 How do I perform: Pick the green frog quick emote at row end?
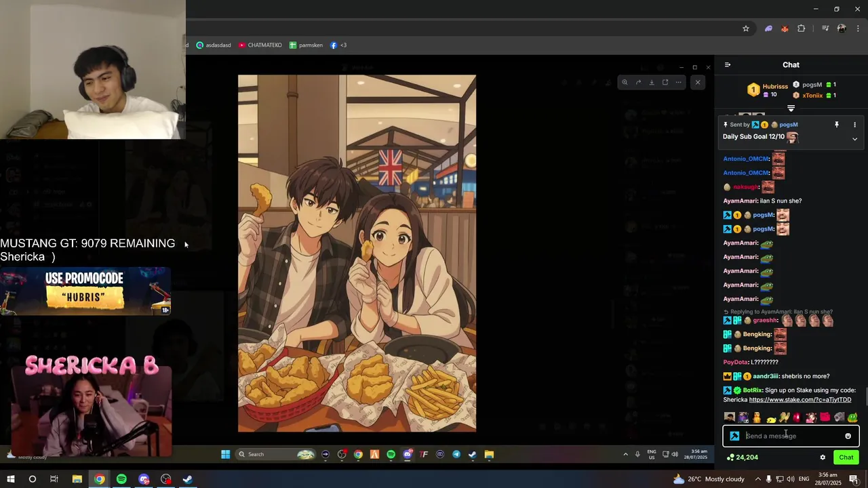(852, 418)
